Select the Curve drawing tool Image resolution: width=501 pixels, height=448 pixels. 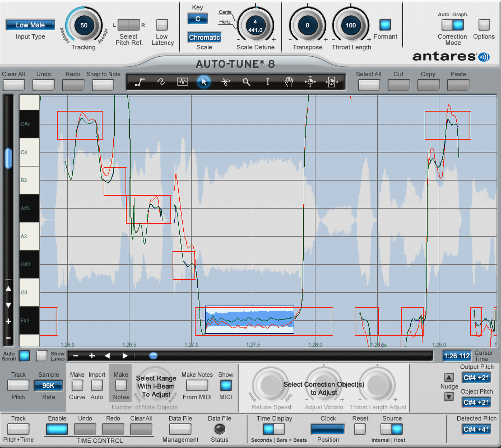[x=161, y=82]
